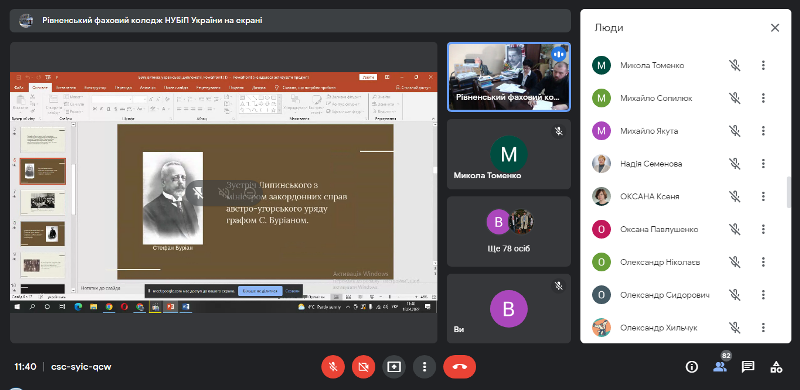Click muted mic icon beside Михайло Сопилюк
The height and width of the screenshot is (390, 800).
coord(734,98)
